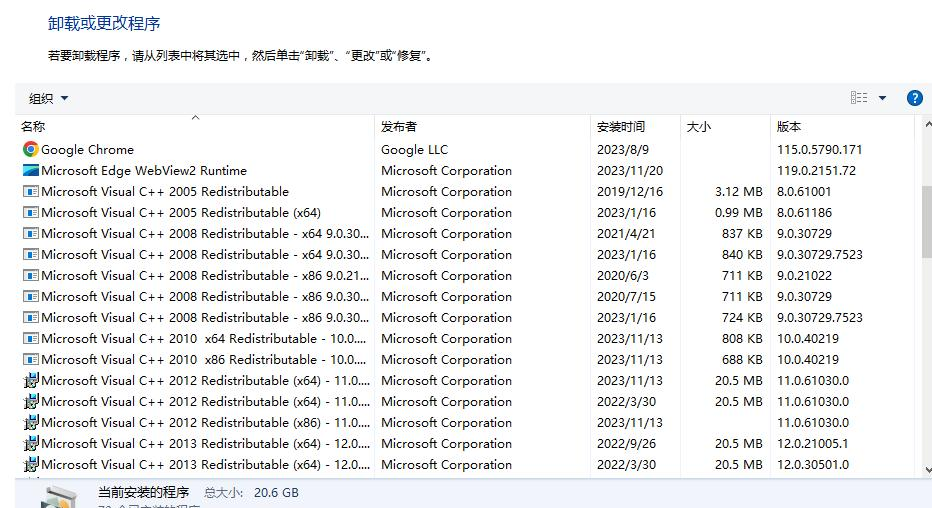Image resolution: width=932 pixels, height=508 pixels.
Task: Open the more view options dropdown arrow
Action: click(x=883, y=98)
